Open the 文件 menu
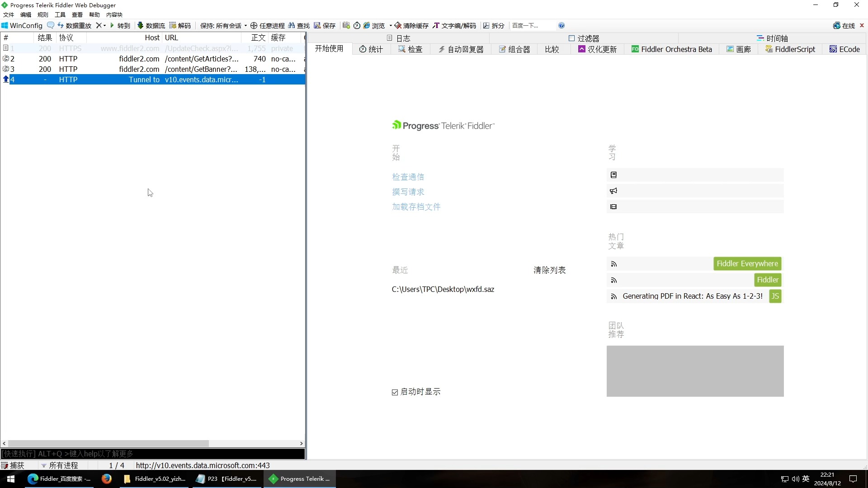Image resolution: width=868 pixels, height=488 pixels. pyautogui.click(x=9, y=15)
